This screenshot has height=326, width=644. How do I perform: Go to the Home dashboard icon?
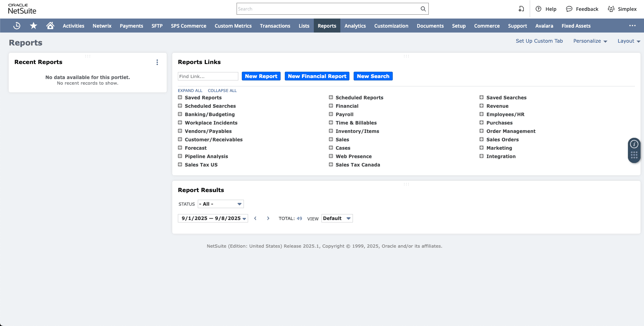coord(50,26)
